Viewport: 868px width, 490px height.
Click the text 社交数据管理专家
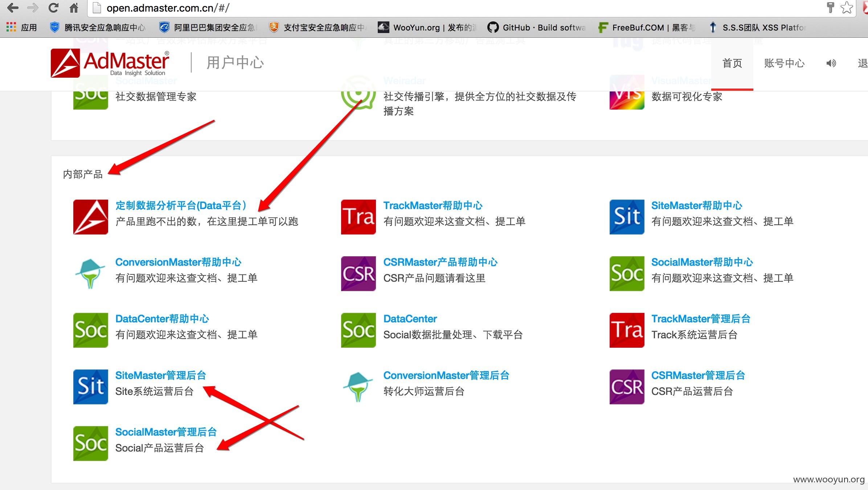pos(156,97)
